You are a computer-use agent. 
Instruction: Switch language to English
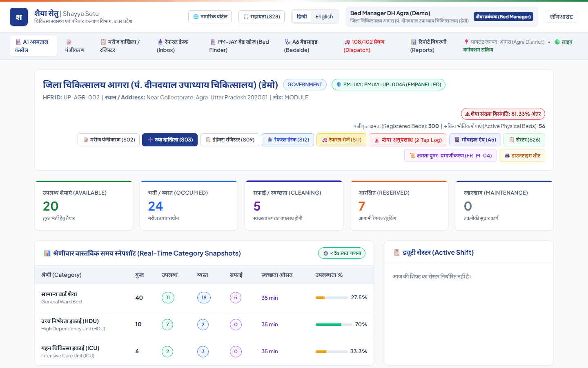pos(324,17)
